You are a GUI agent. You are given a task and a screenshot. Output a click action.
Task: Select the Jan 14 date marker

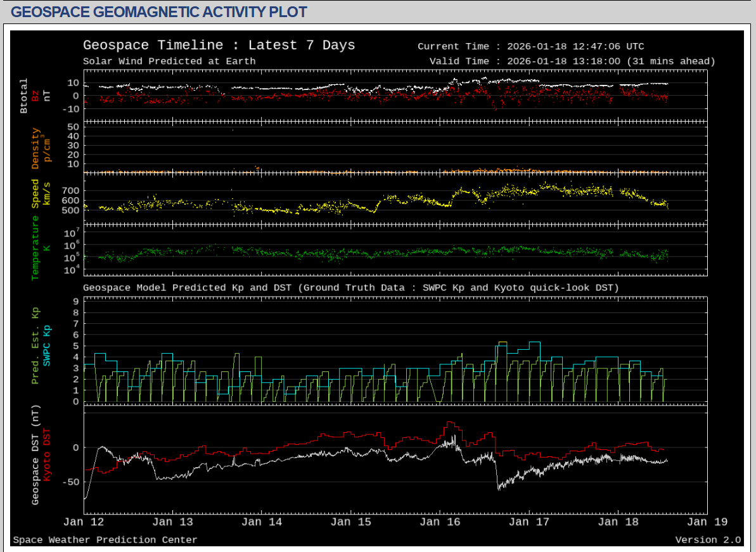262,522
